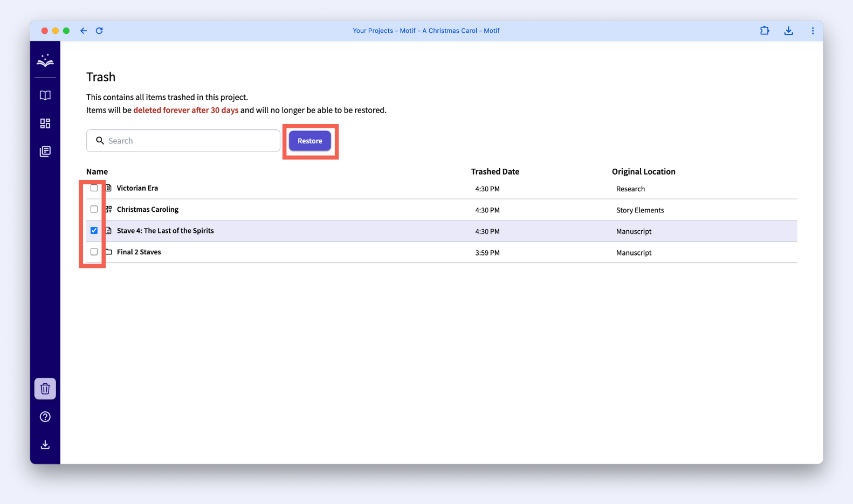Click the Story Elements location cell
853x504 pixels.
coord(640,210)
